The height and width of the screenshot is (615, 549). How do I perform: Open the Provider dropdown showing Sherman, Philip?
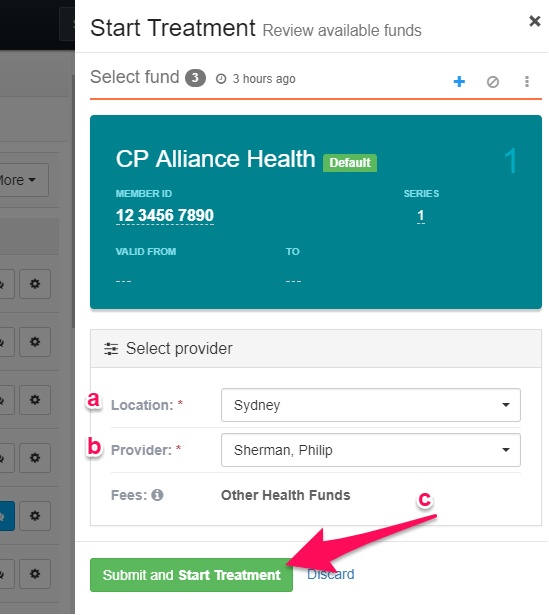[371, 450]
